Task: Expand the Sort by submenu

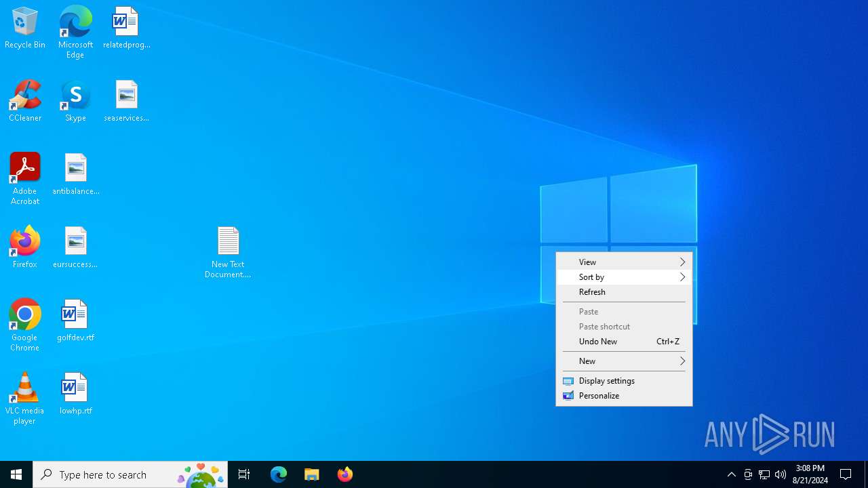Action: coord(624,277)
